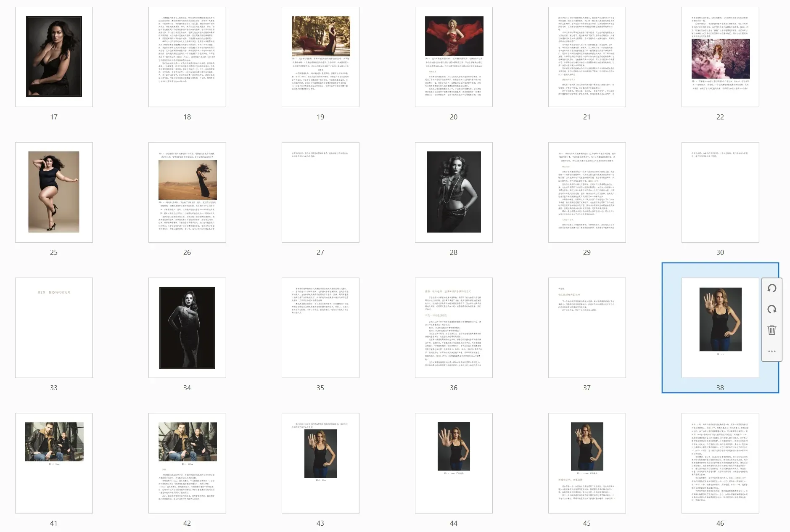The width and height of the screenshot is (790, 532).
Task: Open page 20 with red fabric photo
Action: pos(454,57)
